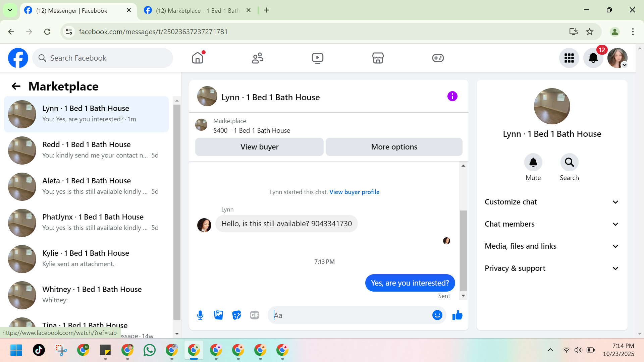The width and height of the screenshot is (644, 362).
Task: Open the Facebook Marketplace nav icon
Action: click(x=378, y=58)
